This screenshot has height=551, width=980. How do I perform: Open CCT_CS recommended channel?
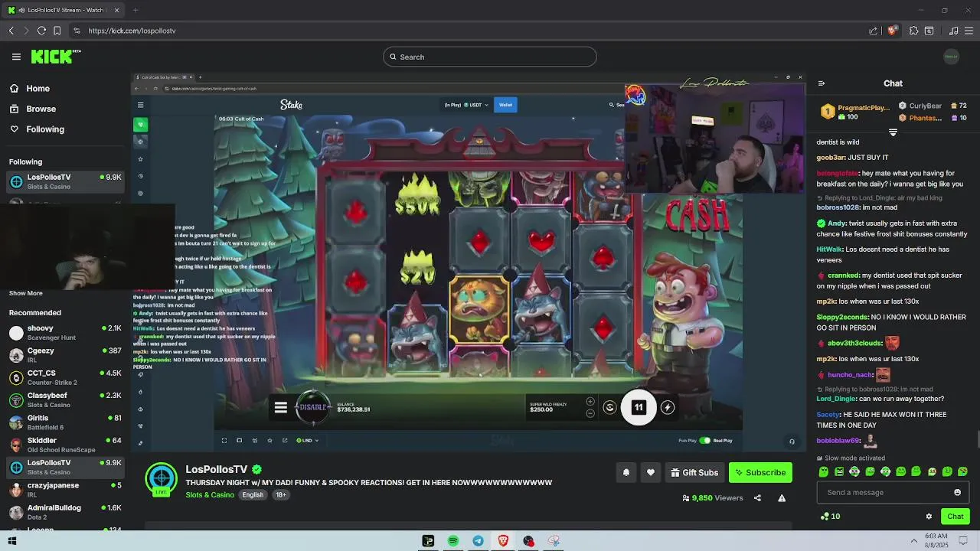[x=65, y=377]
